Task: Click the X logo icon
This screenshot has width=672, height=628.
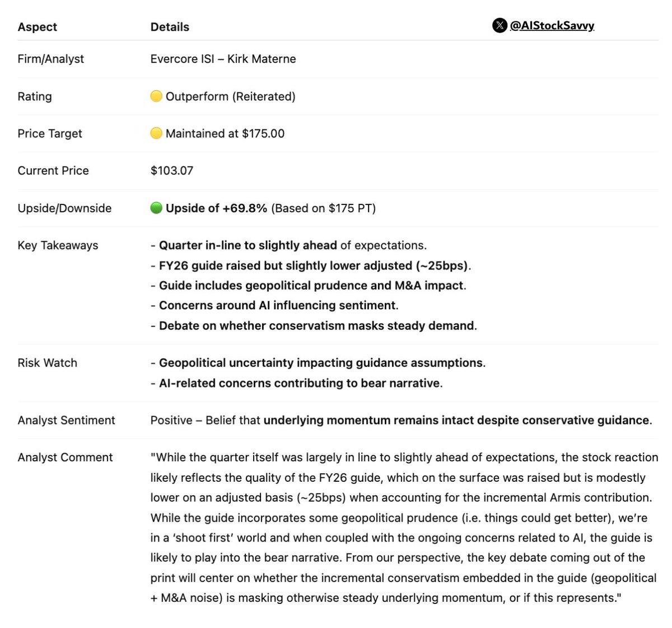Action: (500, 26)
